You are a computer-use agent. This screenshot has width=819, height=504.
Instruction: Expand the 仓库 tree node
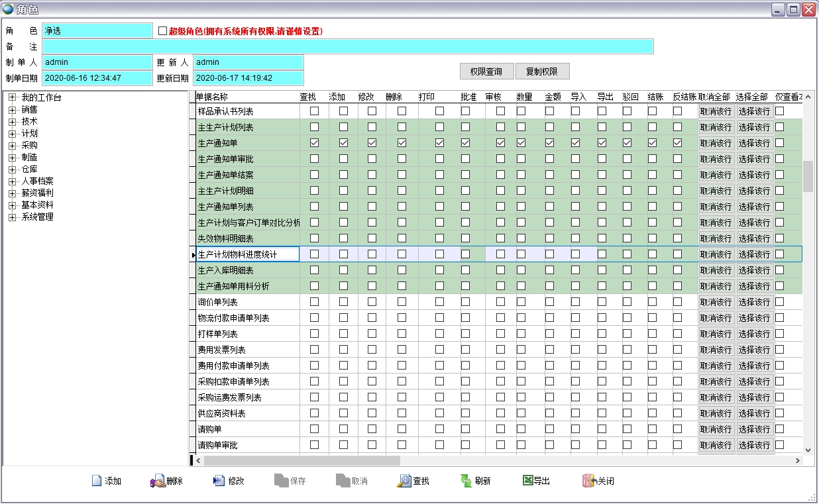[x=12, y=170]
